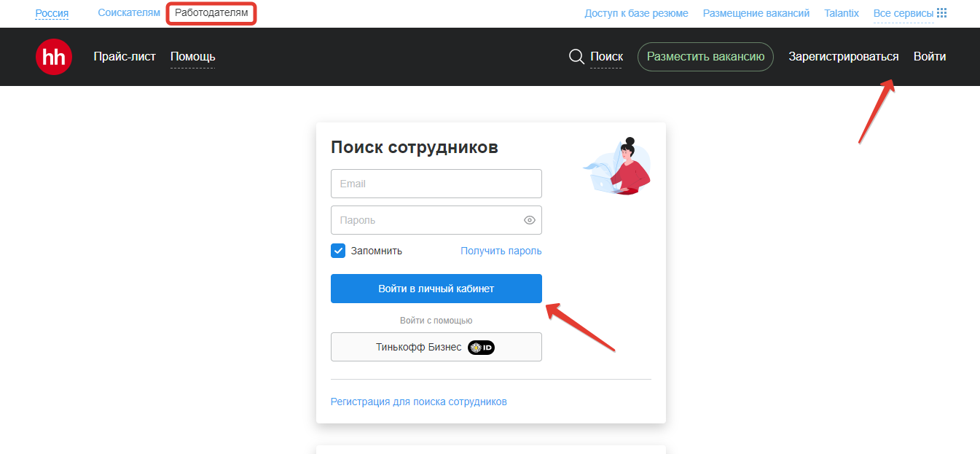Toggle password visibility eye icon
Image resolution: width=980 pixels, height=454 pixels.
click(x=529, y=220)
